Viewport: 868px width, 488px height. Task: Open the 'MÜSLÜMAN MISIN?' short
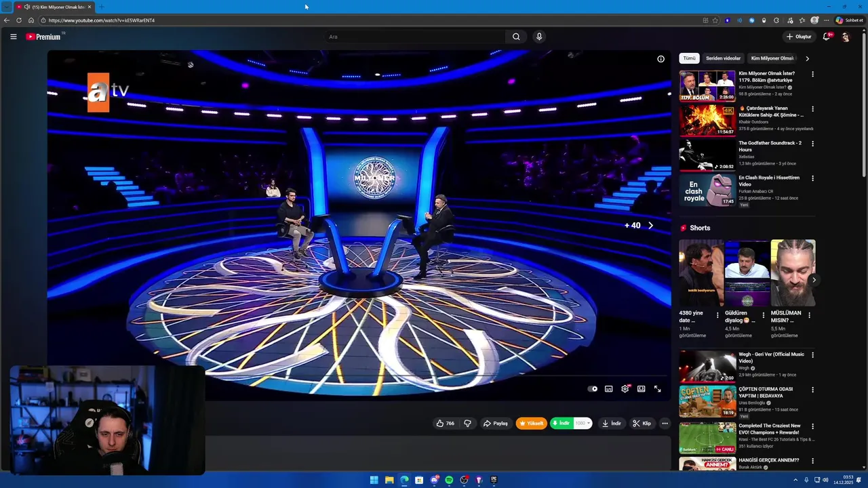(793, 273)
